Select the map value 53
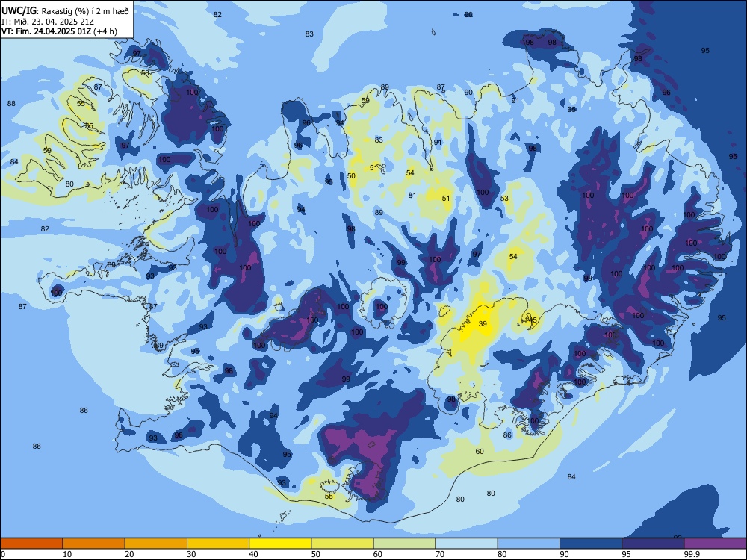This screenshot has height=560, width=747. (504, 198)
